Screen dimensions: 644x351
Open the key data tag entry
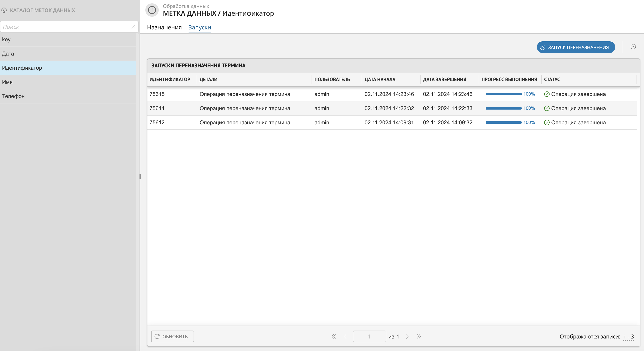pos(6,39)
